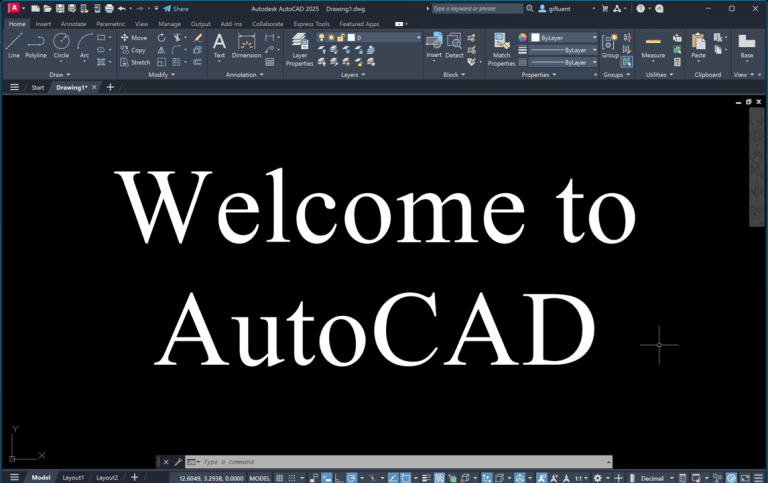The width and height of the screenshot is (768, 483).
Task: Open the object color ByLayer dropdown
Action: (564, 38)
